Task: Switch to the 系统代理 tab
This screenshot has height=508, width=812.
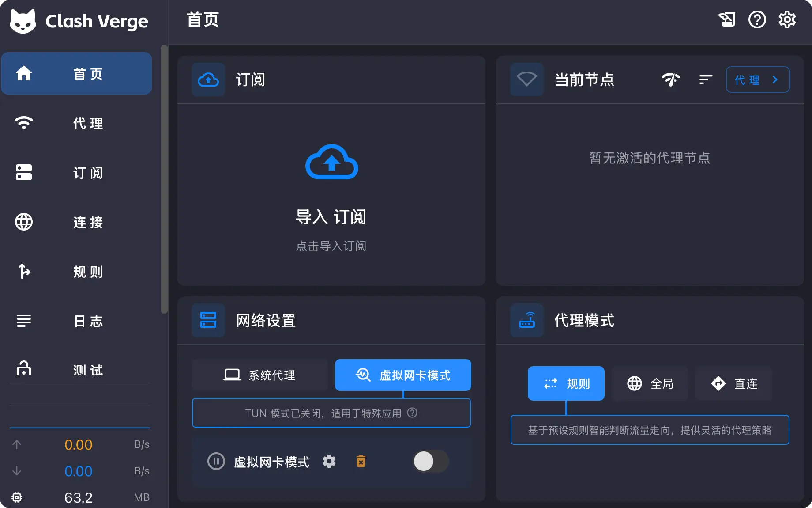Action: tap(259, 375)
